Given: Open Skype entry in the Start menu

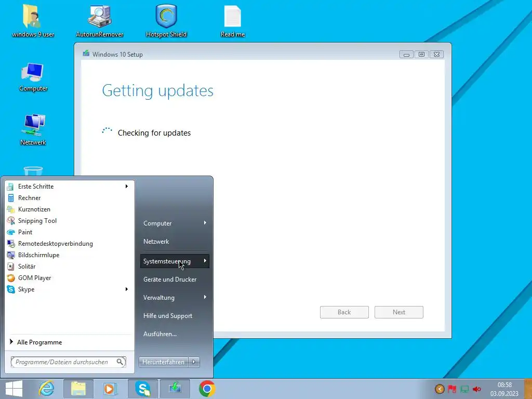Looking at the screenshot, I should pyautogui.click(x=68, y=289).
